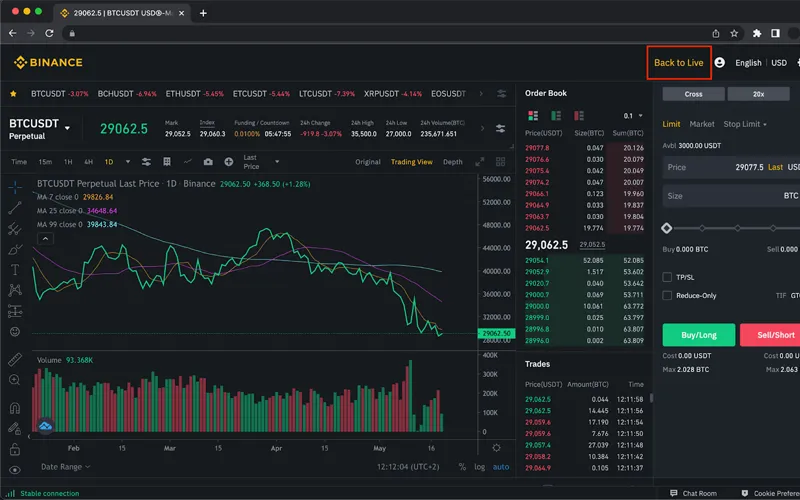Switch to Depth chart view
The image size is (800, 500).
(x=453, y=162)
